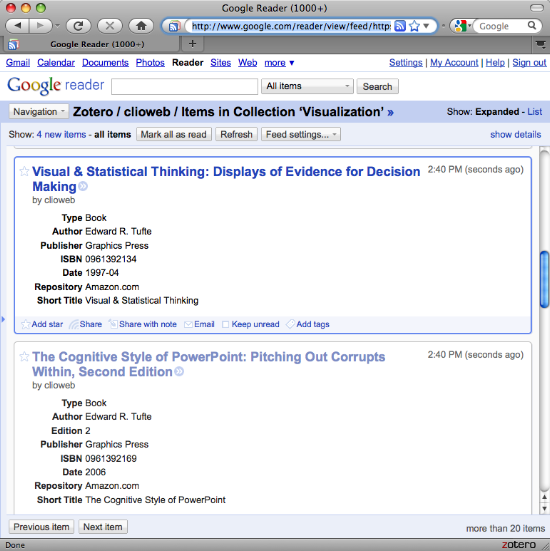Image resolution: width=550 pixels, height=551 pixels.
Task: Click the Share with note link text
Action: tap(148, 324)
